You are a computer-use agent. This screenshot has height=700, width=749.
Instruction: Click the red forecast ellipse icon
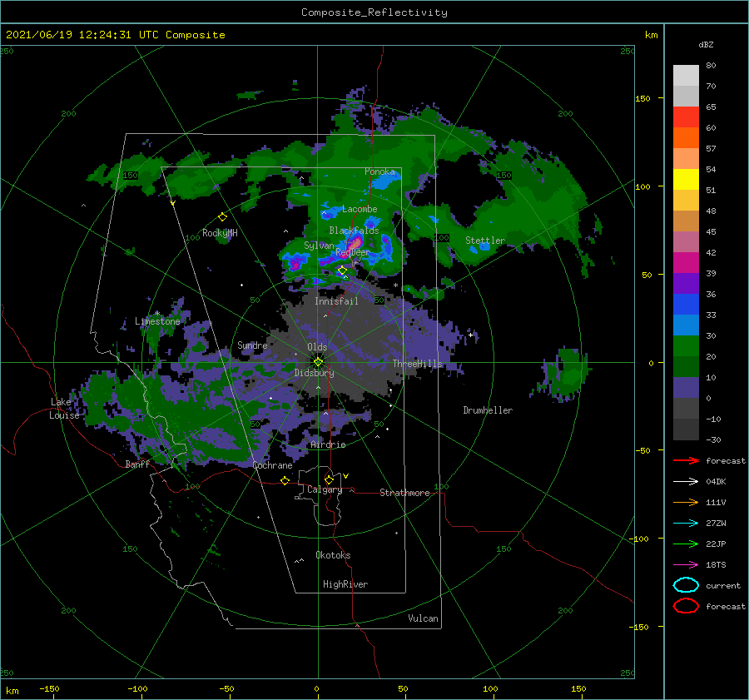(686, 606)
